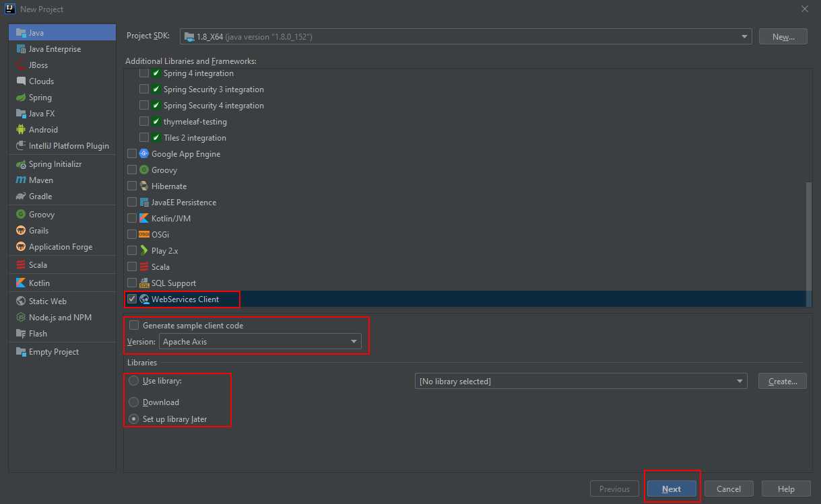The image size is (821, 504).
Task: Click the Flash icon in sidebar
Action: 21,333
